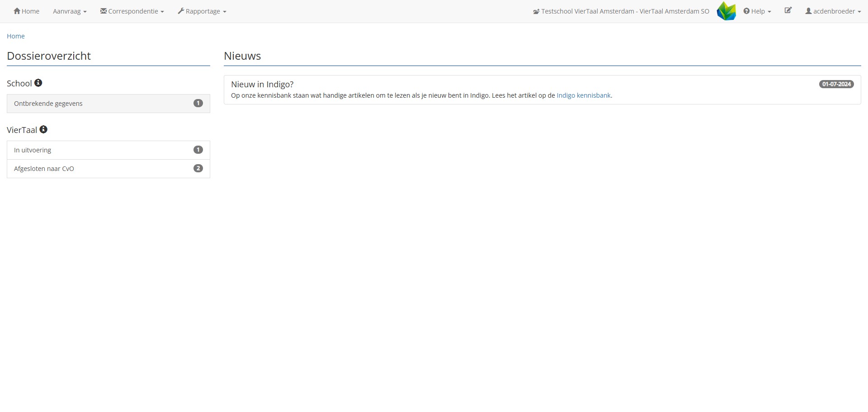Screen dimensions: 868x412
Task: Click the count badge 2 on Afgesloten naar CvO
Action: point(198,168)
